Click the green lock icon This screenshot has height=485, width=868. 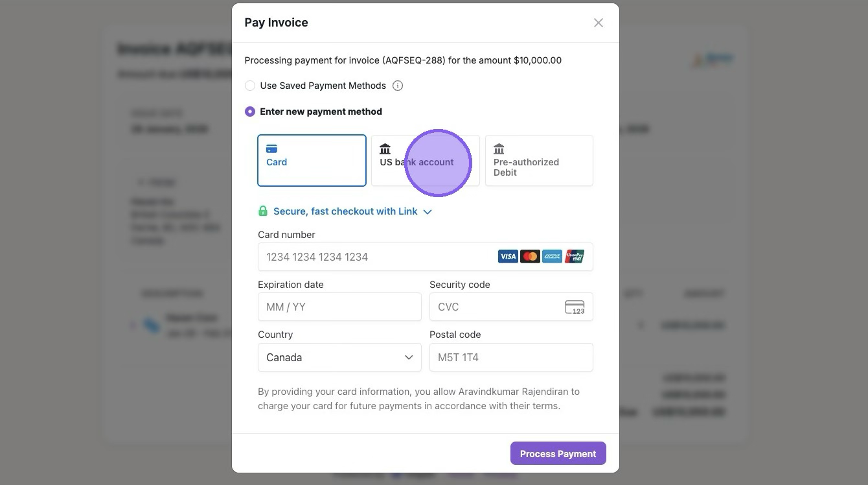[x=263, y=211]
